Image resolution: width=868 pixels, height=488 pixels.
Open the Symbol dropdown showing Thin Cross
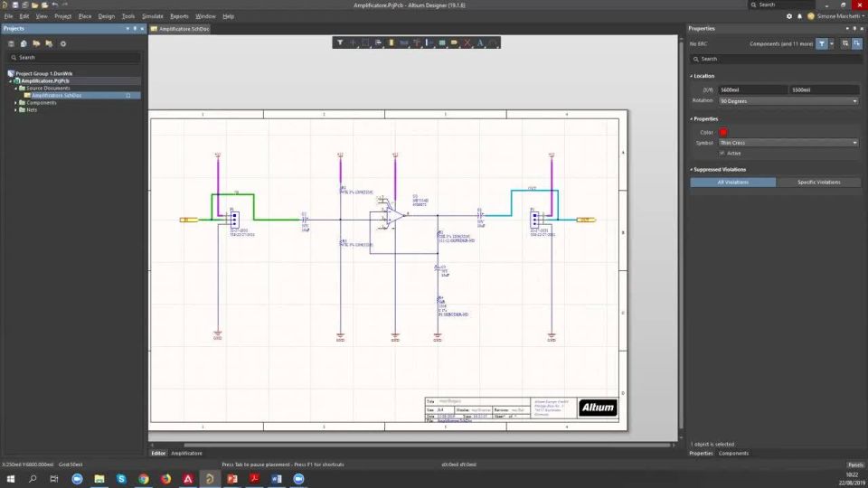tap(788, 143)
